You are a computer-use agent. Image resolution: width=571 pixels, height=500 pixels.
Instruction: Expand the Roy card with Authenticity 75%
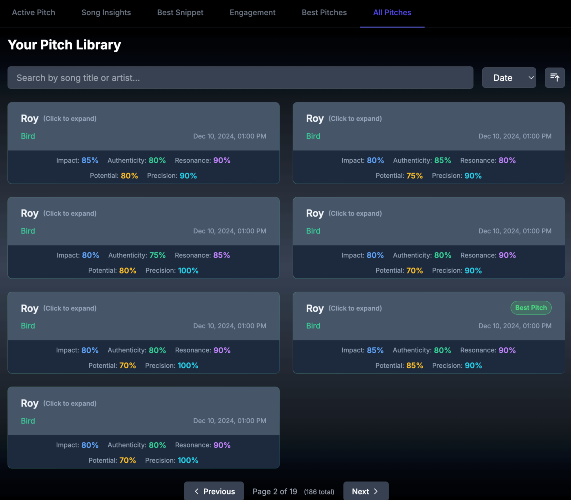coord(143,221)
